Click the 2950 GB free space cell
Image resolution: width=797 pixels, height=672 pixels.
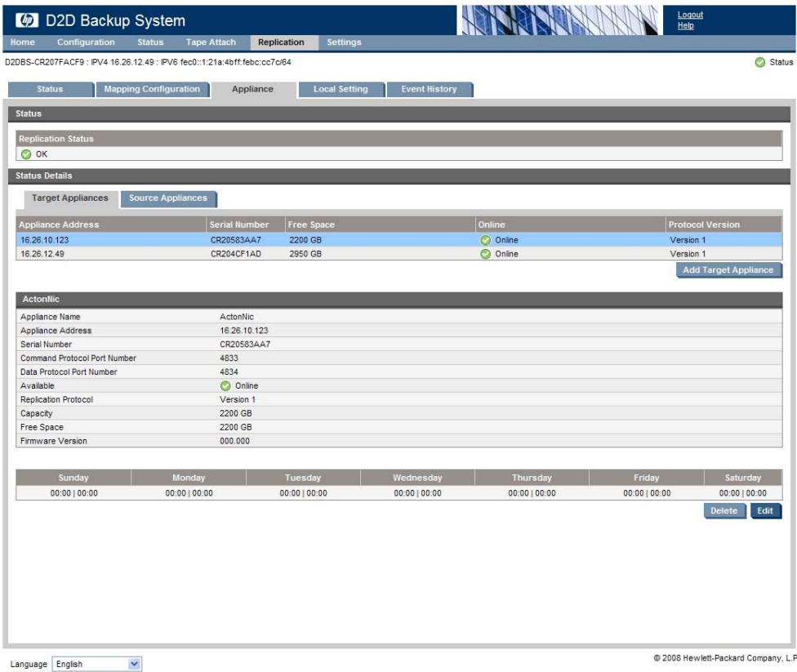coord(305,254)
